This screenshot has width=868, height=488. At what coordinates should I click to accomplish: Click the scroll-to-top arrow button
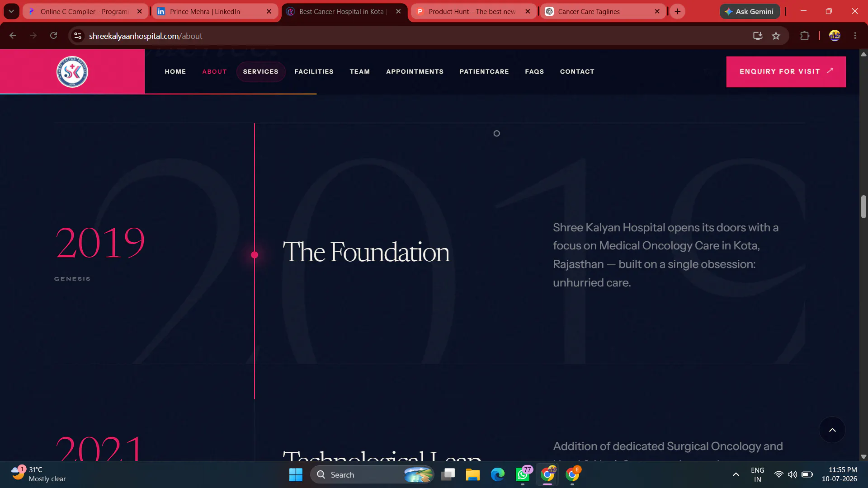coord(832,430)
